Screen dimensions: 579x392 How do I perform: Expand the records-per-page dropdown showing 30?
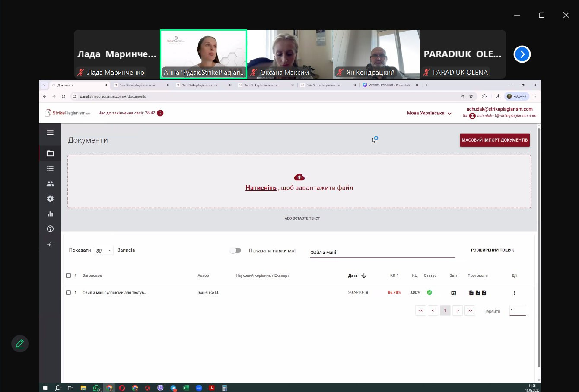click(x=104, y=250)
